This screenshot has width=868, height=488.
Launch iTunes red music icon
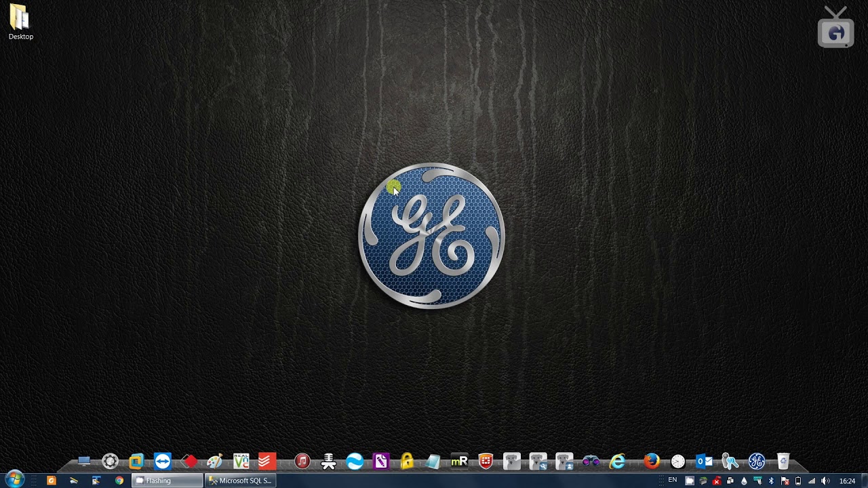[302, 462]
